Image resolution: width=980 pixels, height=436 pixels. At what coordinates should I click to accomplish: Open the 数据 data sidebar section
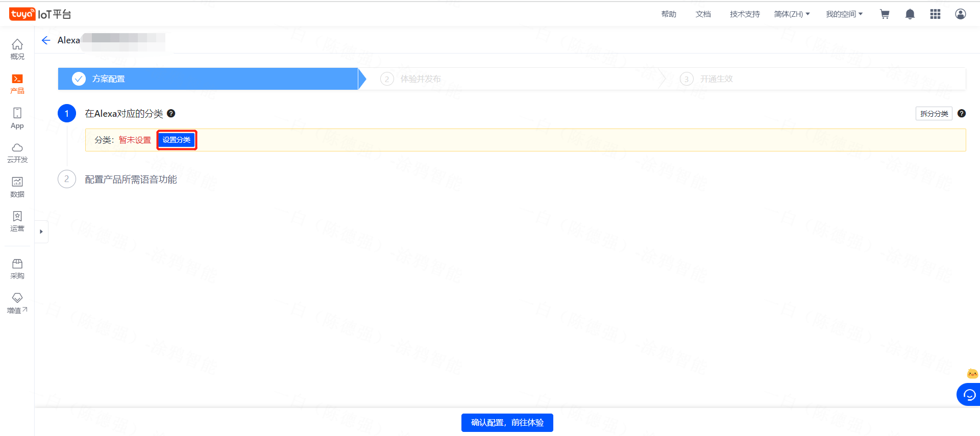click(17, 187)
